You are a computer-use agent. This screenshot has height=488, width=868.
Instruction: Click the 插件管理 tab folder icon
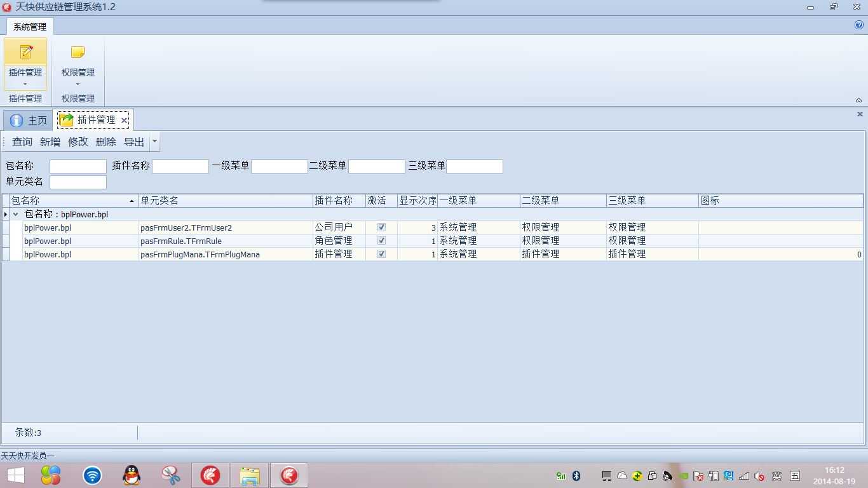pos(66,119)
